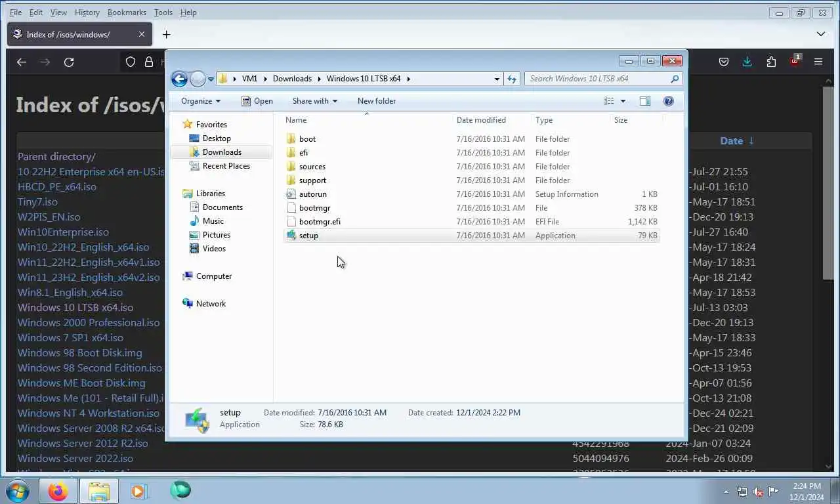The height and width of the screenshot is (504, 840).
Task: Click VM1 in breadcrumb path
Action: coord(249,79)
